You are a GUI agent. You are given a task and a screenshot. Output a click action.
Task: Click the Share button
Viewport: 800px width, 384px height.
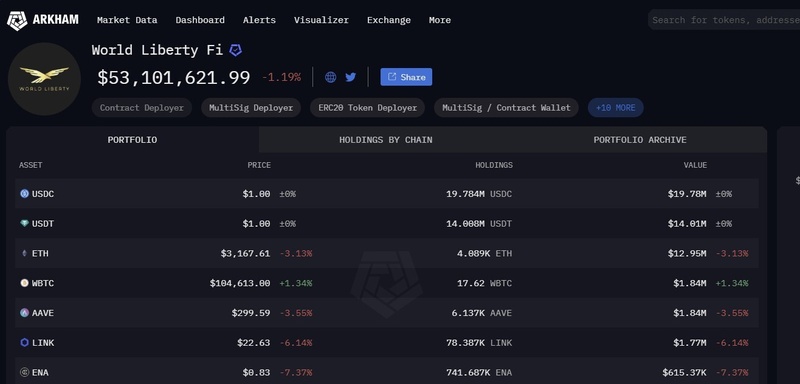coord(406,77)
